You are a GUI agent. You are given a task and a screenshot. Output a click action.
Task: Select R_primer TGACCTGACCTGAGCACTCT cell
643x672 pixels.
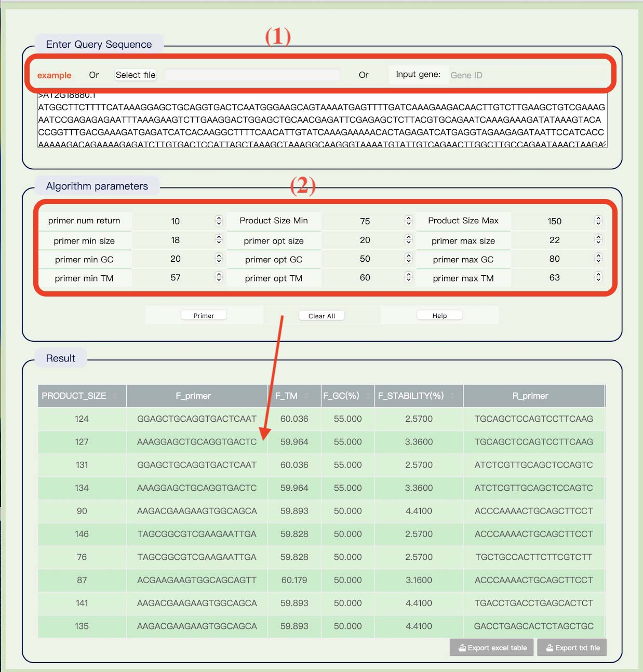(534, 603)
